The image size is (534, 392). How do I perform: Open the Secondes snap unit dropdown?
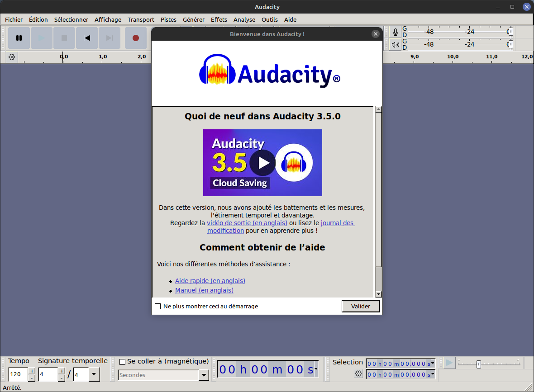[204, 375]
